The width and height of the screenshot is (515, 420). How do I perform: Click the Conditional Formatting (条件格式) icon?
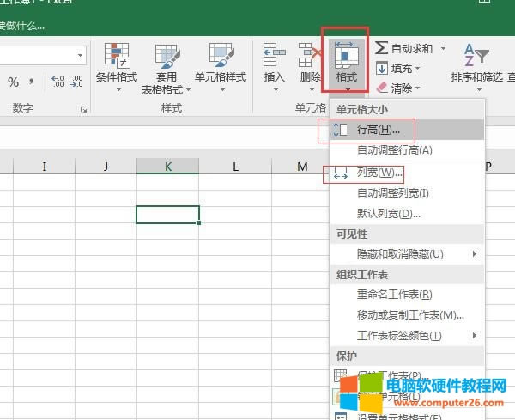118,56
